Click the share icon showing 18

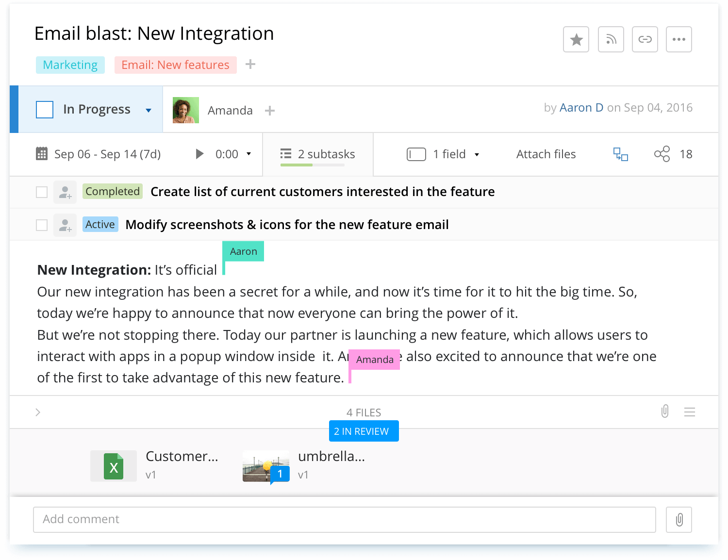point(662,154)
